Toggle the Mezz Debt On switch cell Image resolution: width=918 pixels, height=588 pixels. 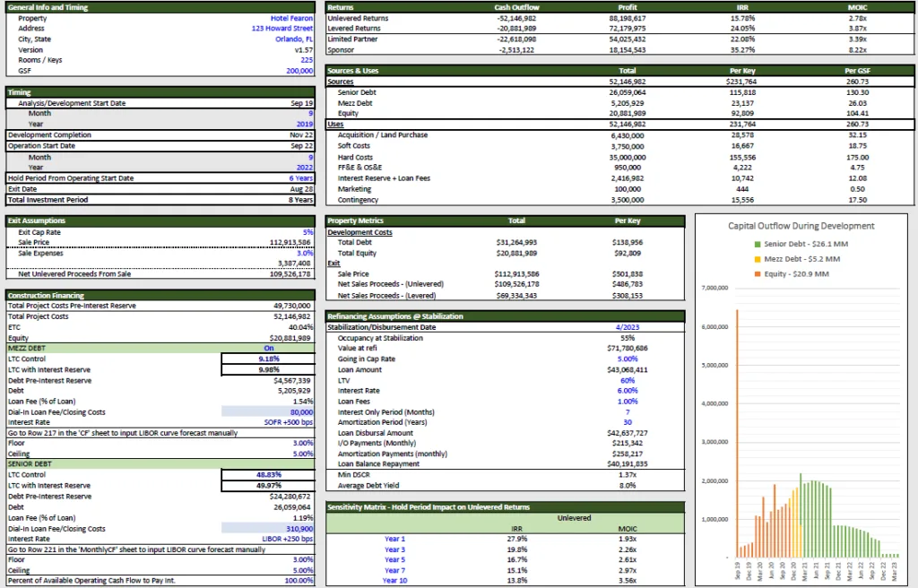pyautogui.click(x=268, y=348)
